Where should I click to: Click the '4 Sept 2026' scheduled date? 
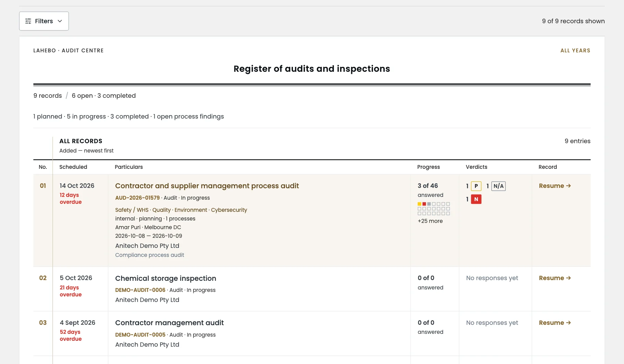pyautogui.click(x=77, y=323)
